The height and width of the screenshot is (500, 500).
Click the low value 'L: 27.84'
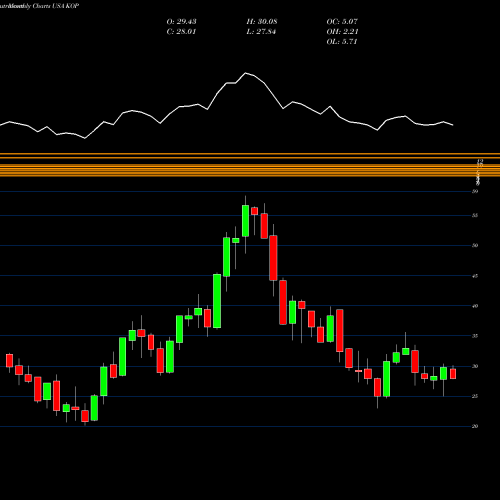pos(261,32)
